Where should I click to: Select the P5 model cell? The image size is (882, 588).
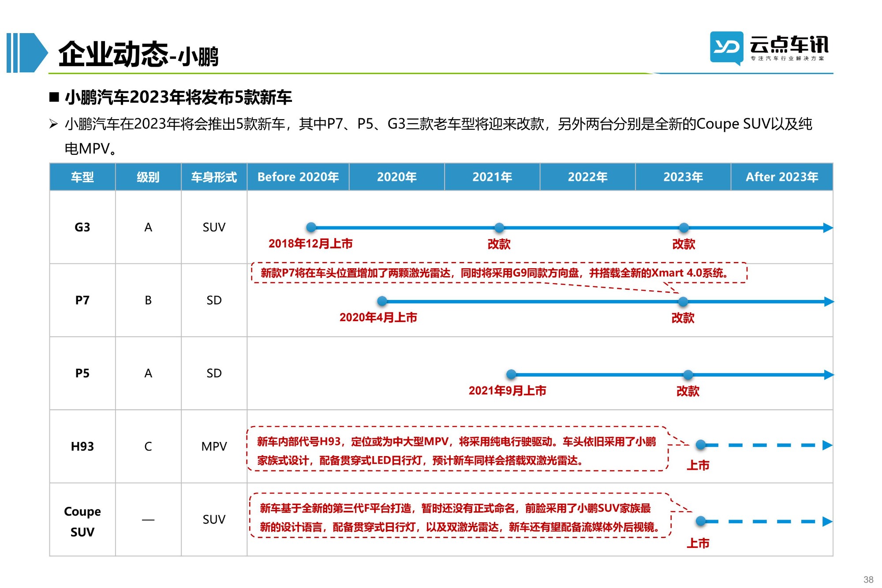coord(82,373)
